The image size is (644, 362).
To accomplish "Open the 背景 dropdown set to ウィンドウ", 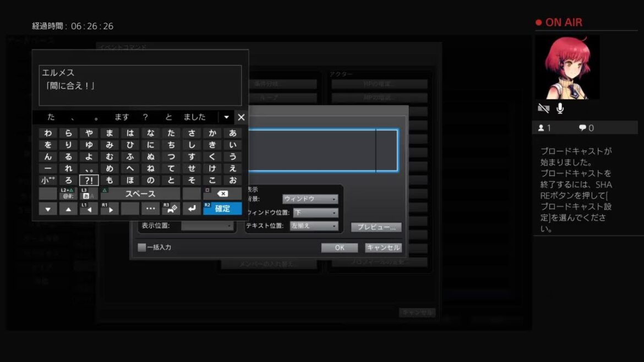I will click(x=310, y=199).
